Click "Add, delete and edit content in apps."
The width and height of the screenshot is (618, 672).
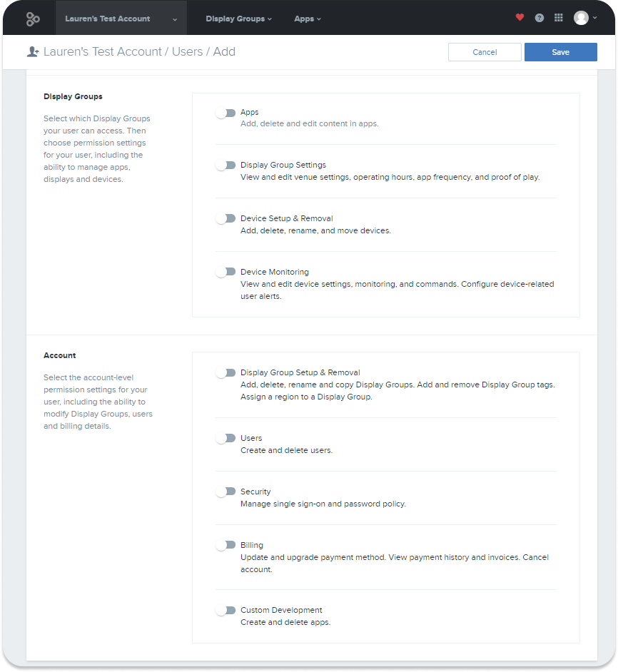click(309, 123)
